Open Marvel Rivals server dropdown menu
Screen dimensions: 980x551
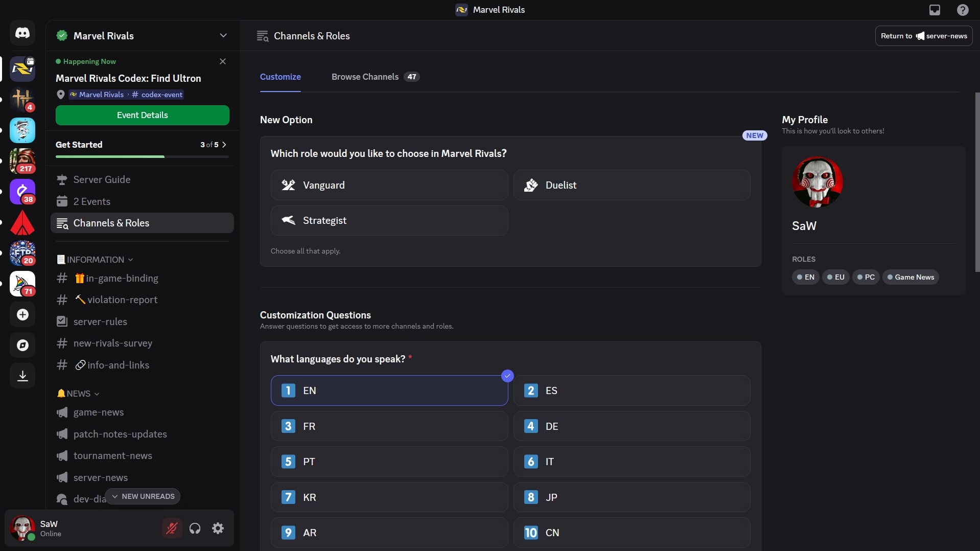[x=223, y=36]
